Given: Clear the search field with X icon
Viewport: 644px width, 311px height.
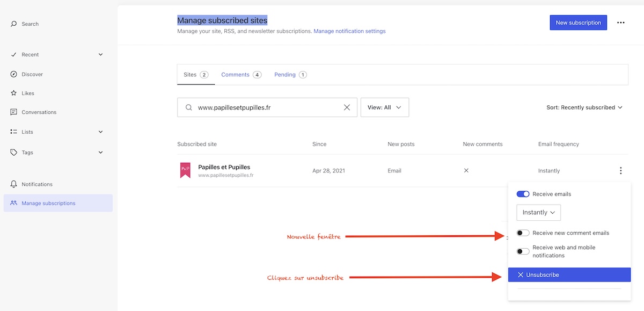Looking at the screenshot, I should (347, 107).
